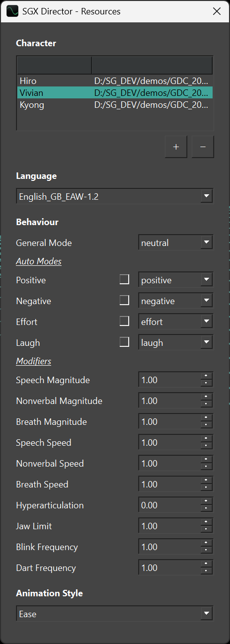The image size is (230, 644).
Task: Check the Laugh auto mode checkbox
Action: pos(124,342)
